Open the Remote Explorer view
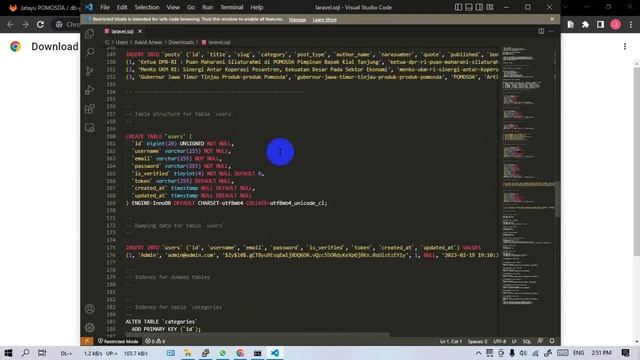Screen dimensions: 640x360 point(90,128)
